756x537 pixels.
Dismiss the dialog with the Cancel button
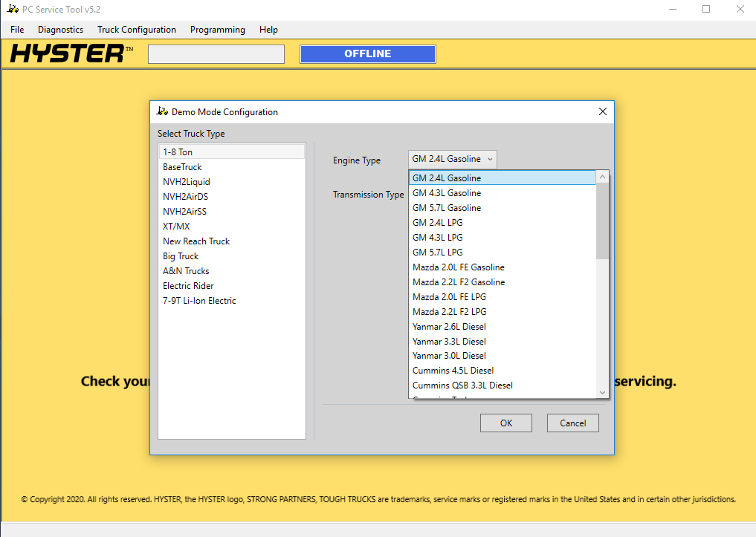click(572, 423)
